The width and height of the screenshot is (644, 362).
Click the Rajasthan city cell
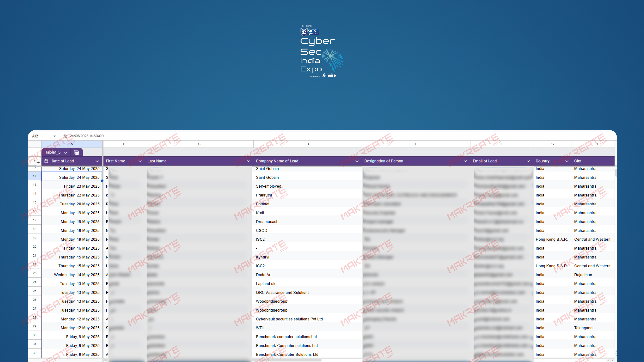point(583,275)
